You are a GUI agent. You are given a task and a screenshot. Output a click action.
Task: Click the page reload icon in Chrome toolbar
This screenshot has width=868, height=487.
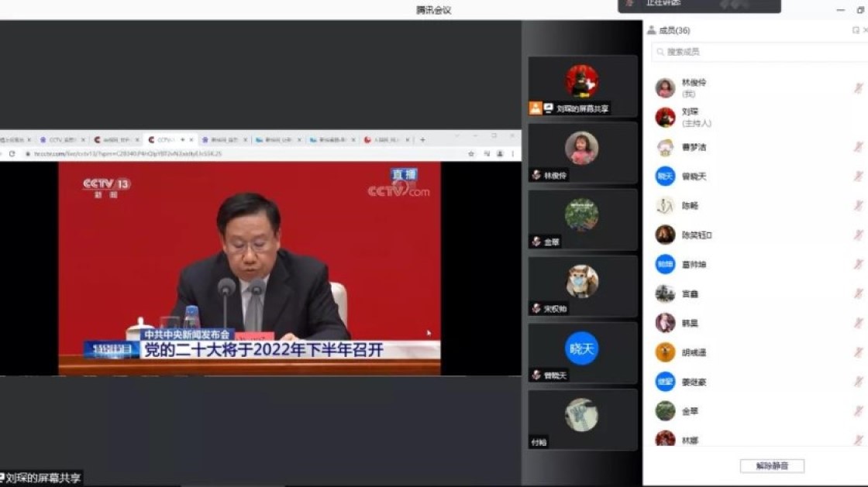[x=12, y=153]
